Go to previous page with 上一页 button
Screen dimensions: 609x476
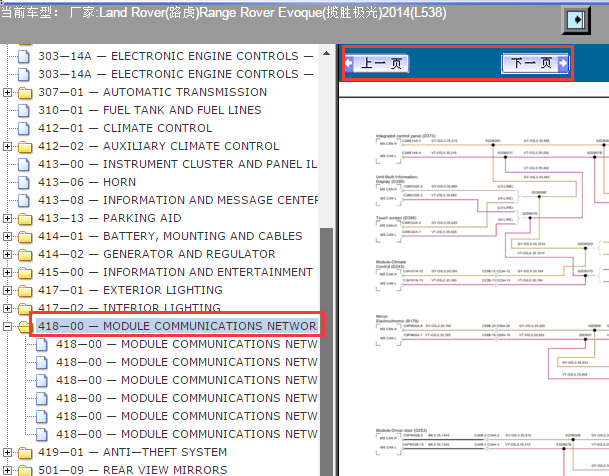pos(377,63)
